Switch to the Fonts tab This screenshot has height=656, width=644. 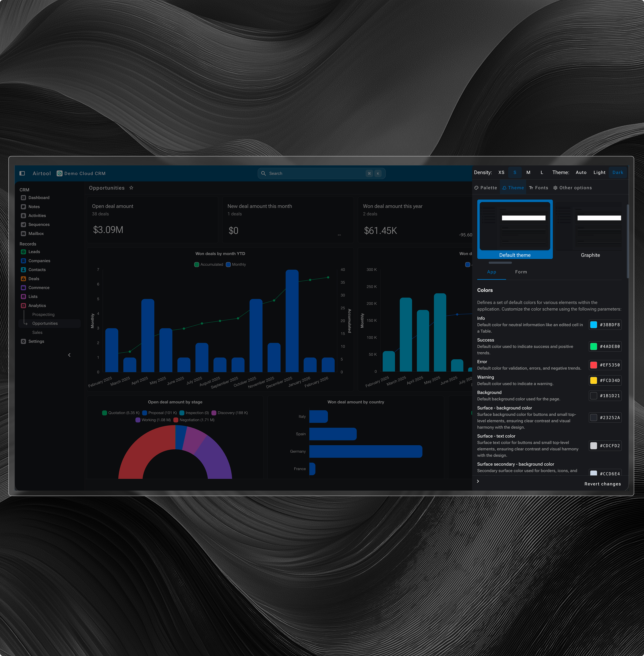click(539, 188)
